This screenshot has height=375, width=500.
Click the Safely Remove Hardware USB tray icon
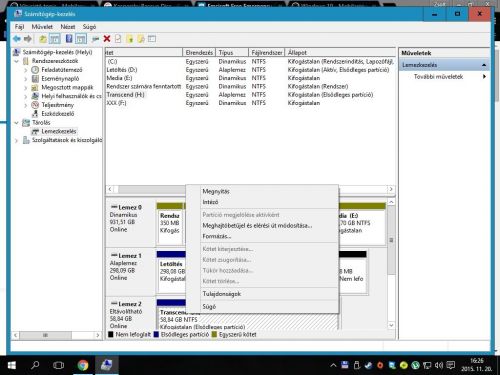click(356, 365)
